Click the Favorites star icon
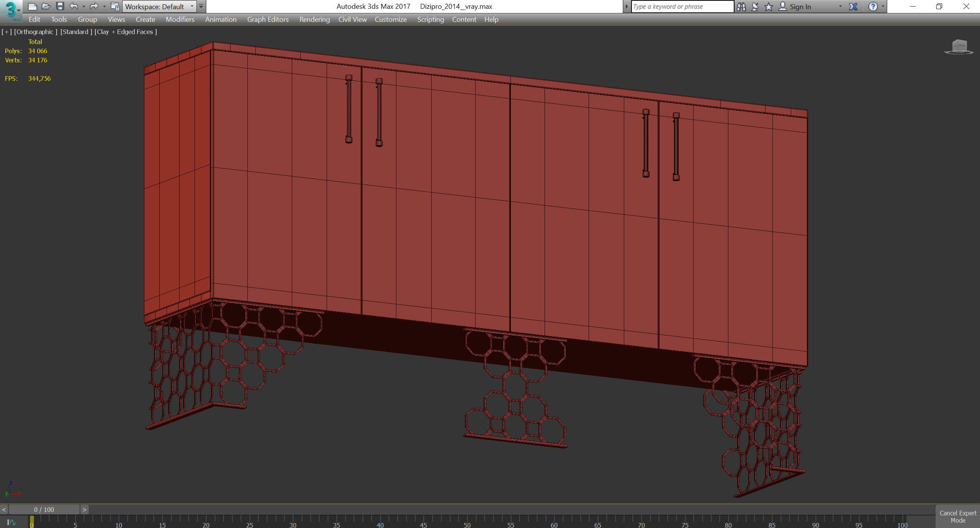The width and height of the screenshot is (980, 528). [x=768, y=7]
